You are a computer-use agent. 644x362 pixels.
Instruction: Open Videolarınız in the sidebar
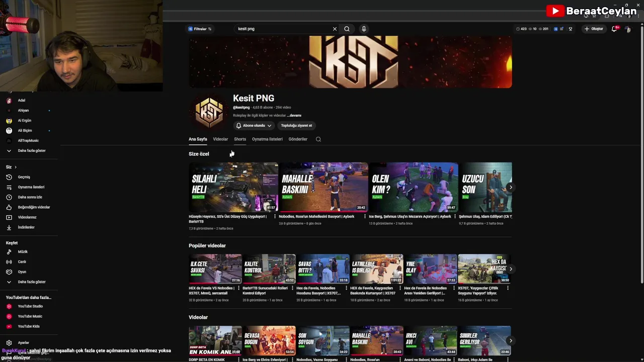pyautogui.click(x=27, y=217)
